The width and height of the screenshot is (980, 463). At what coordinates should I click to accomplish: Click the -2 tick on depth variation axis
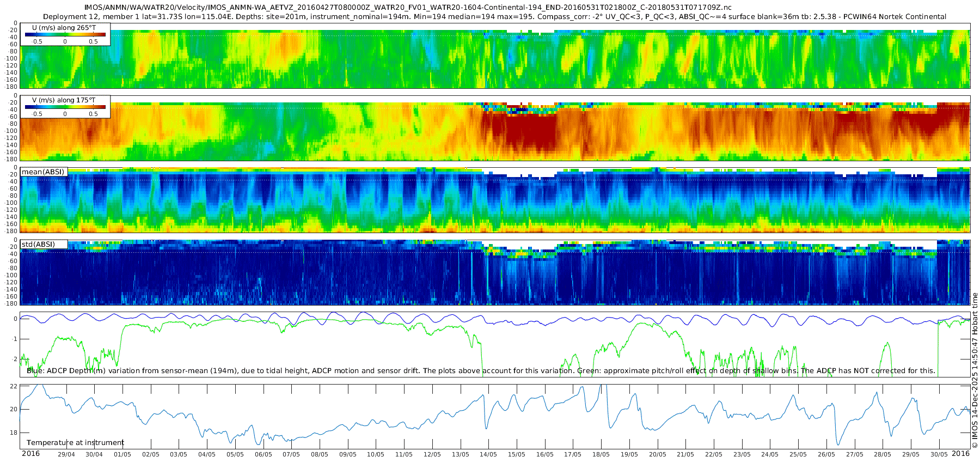tap(15, 360)
